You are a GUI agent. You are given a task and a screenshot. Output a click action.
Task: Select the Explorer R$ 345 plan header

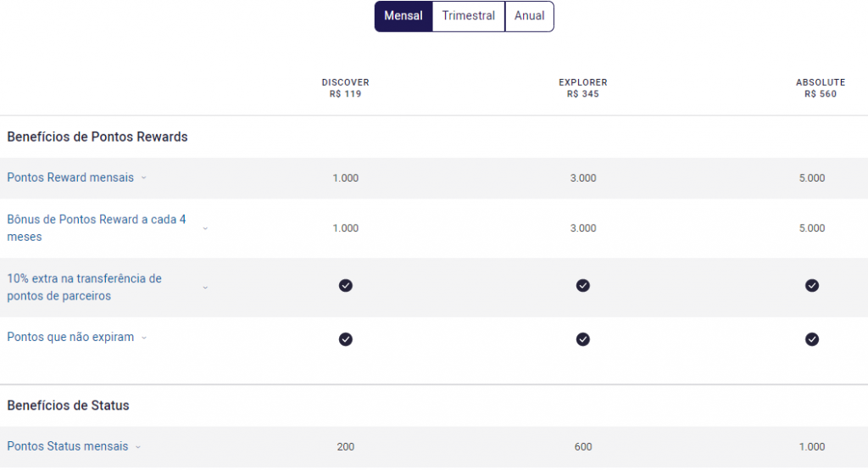click(x=583, y=88)
